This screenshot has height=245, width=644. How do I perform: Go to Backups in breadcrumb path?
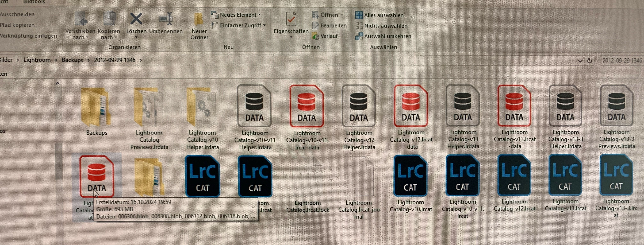(x=73, y=60)
